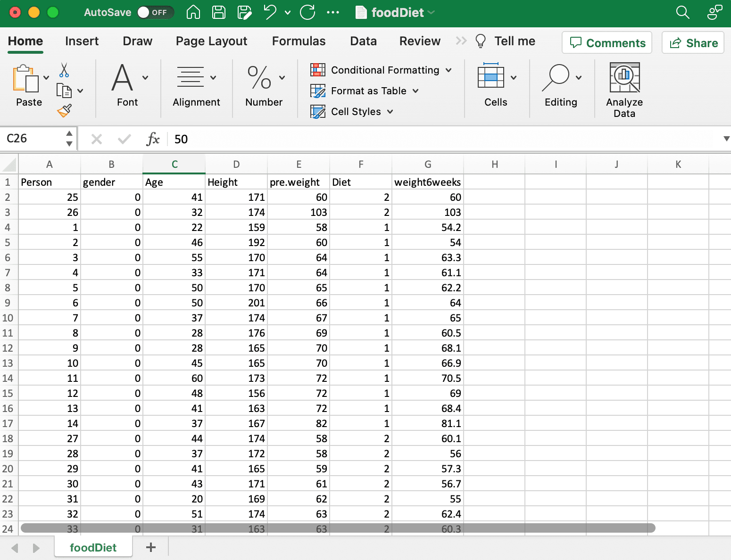
Task: Click the Name Box stepper arrows
Action: (x=69, y=139)
